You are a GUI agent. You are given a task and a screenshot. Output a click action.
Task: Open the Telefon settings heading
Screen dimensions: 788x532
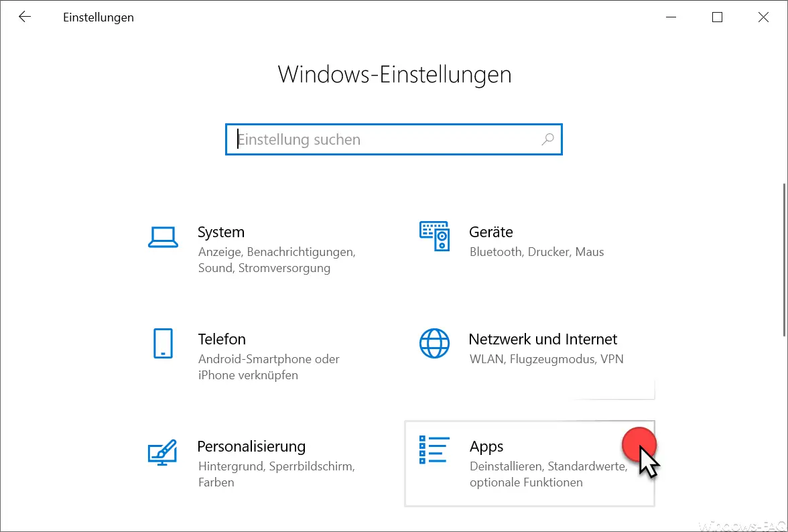coord(222,339)
